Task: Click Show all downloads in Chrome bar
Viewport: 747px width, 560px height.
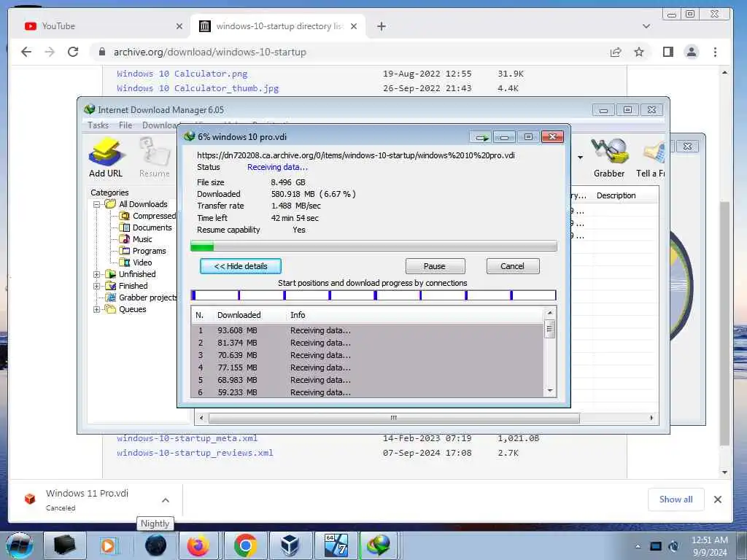Action: (x=676, y=499)
